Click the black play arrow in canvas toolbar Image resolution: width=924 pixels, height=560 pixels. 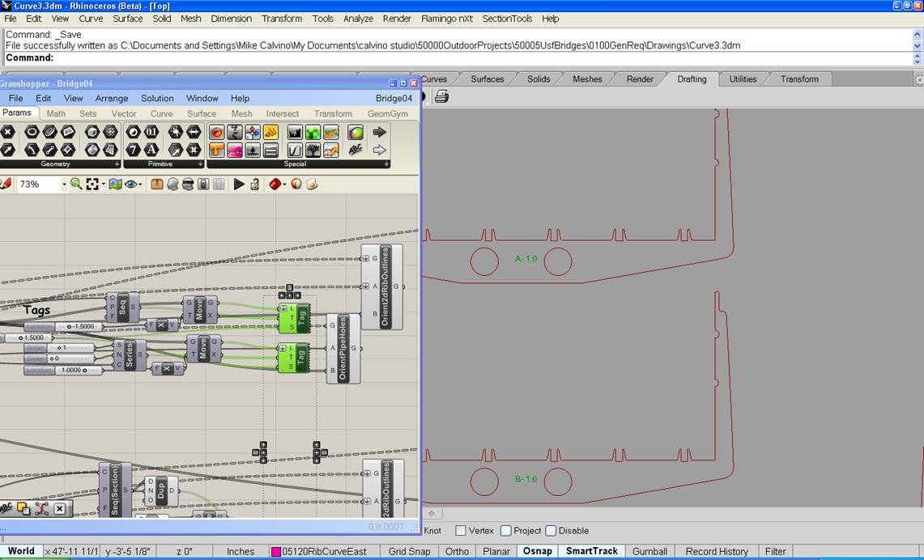[x=238, y=185]
